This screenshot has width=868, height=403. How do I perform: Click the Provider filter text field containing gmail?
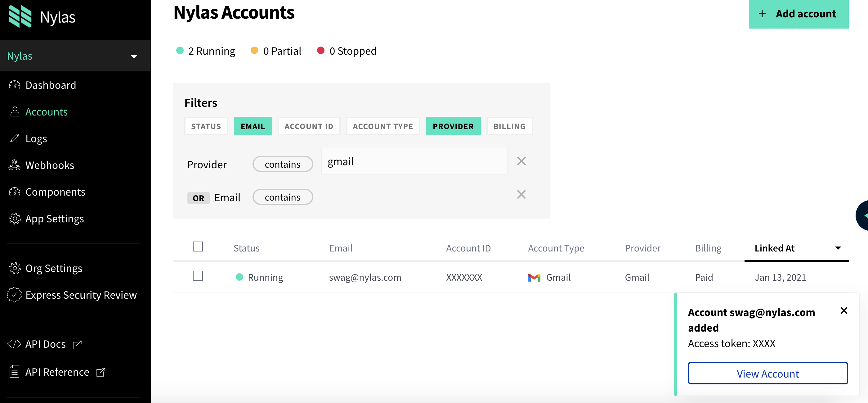(414, 161)
